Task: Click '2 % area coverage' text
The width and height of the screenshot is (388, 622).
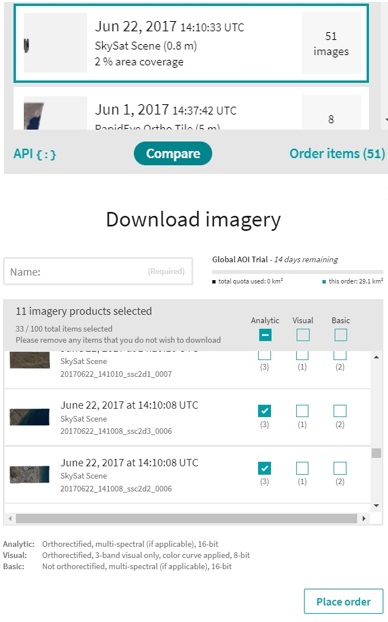Action: pos(139,61)
